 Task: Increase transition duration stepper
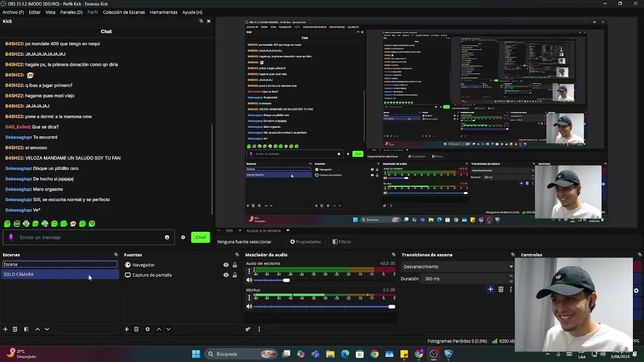point(511,276)
